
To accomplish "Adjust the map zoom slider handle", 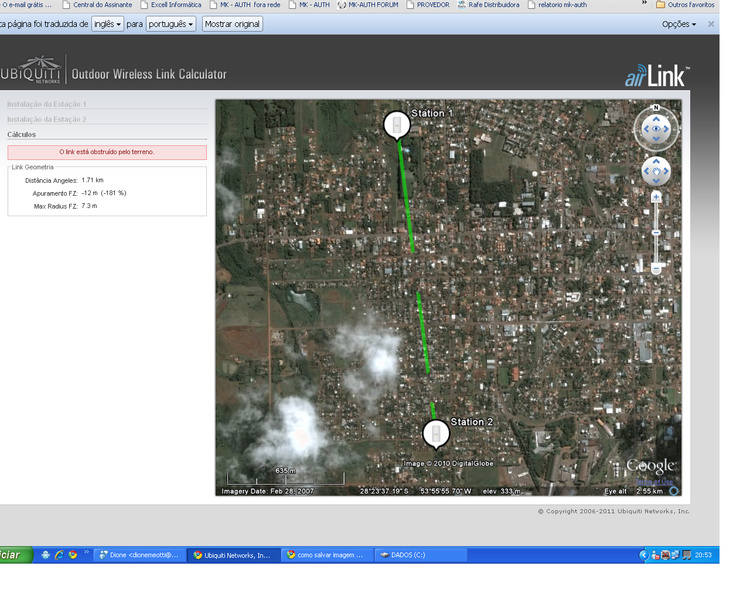I will point(656,233).
